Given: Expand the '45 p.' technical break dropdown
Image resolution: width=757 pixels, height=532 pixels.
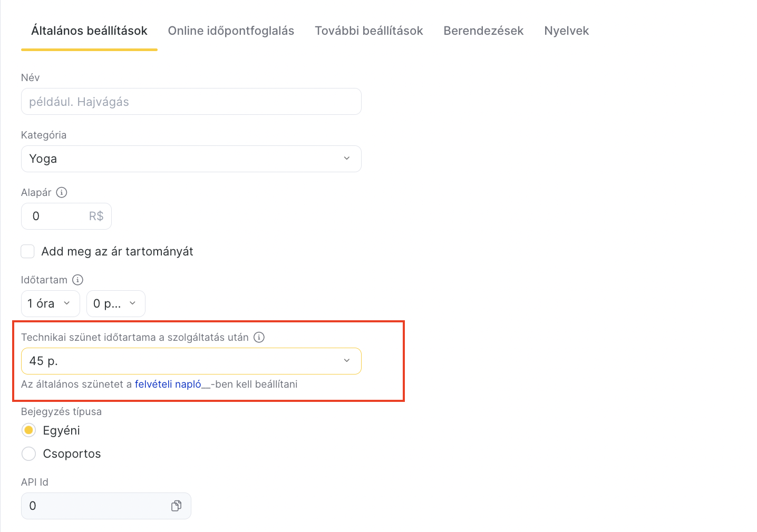Looking at the screenshot, I should [x=191, y=361].
